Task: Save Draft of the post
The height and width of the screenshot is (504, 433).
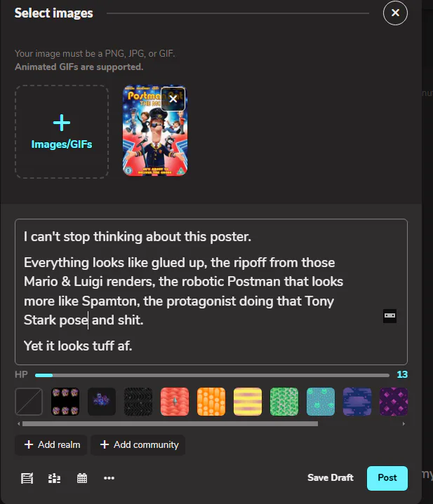Action: pyautogui.click(x=330, y=478)
